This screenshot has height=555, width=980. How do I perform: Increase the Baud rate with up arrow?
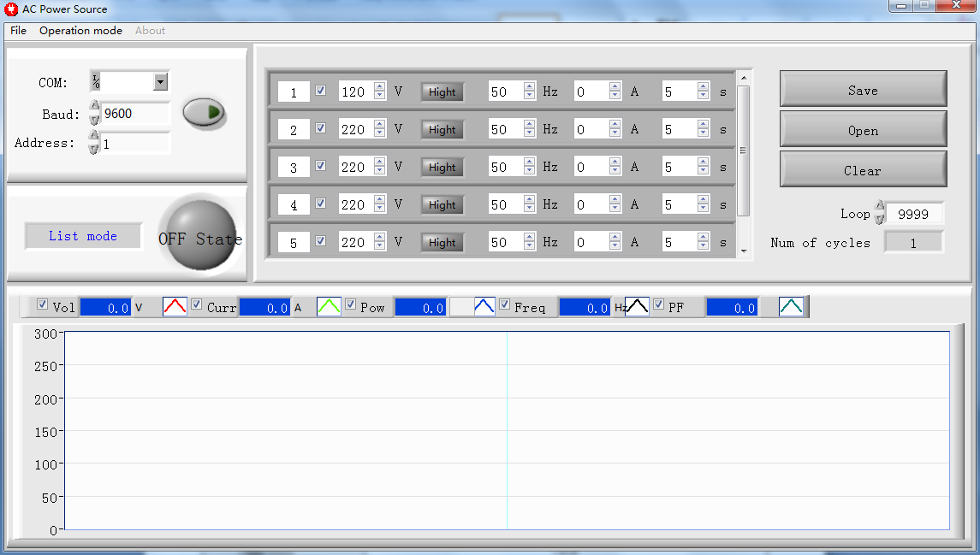pos(94,107)
